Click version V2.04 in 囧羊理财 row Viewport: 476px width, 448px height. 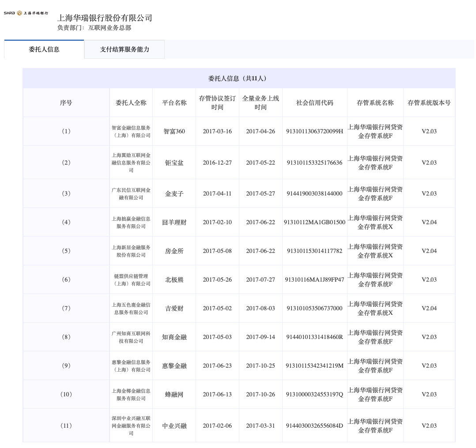coord(429,222)
